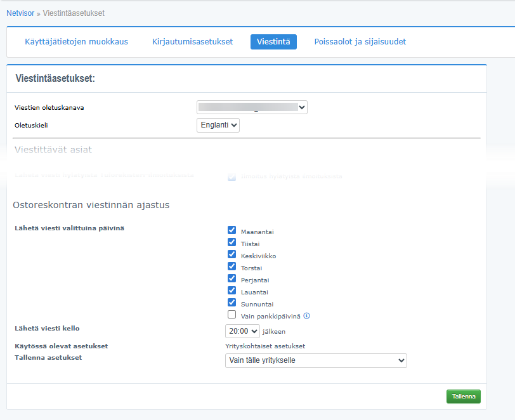515x420 pixels.
Task: Click the info icon beside Vain pankkipäivinä
Action: pyautogui.click(x=306, y=316)
